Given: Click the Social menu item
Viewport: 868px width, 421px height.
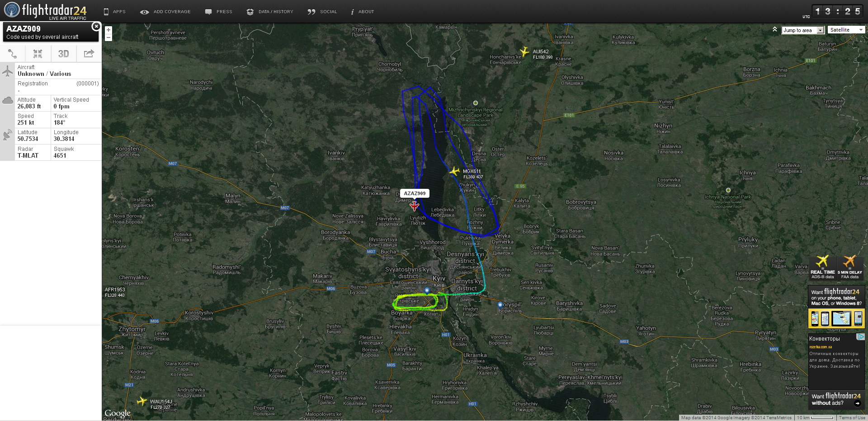Looking at the screenshot, I should pyautogui.click(x=322, y=12).
